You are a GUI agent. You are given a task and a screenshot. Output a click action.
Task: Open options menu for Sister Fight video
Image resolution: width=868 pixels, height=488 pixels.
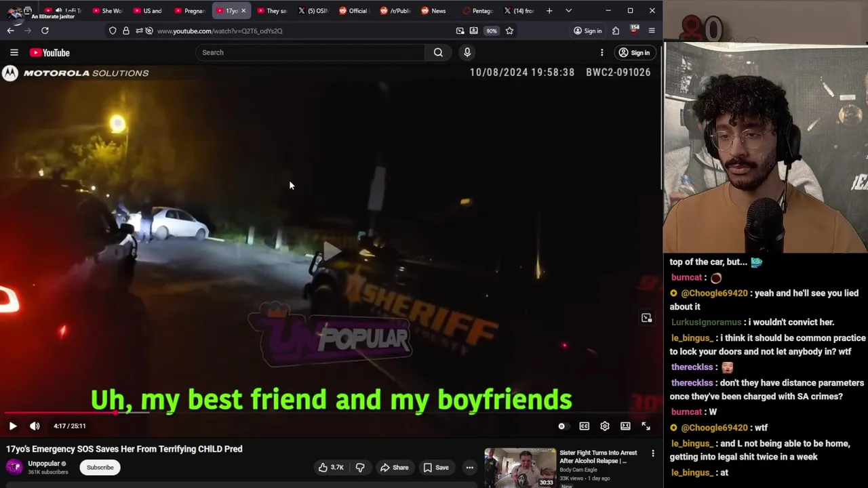tap(653, 453)
